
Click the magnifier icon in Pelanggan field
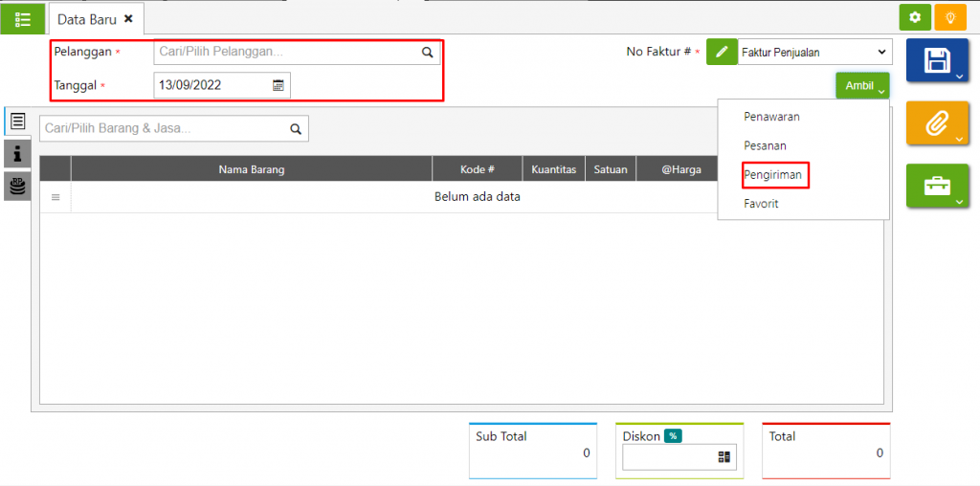[428, 53]
